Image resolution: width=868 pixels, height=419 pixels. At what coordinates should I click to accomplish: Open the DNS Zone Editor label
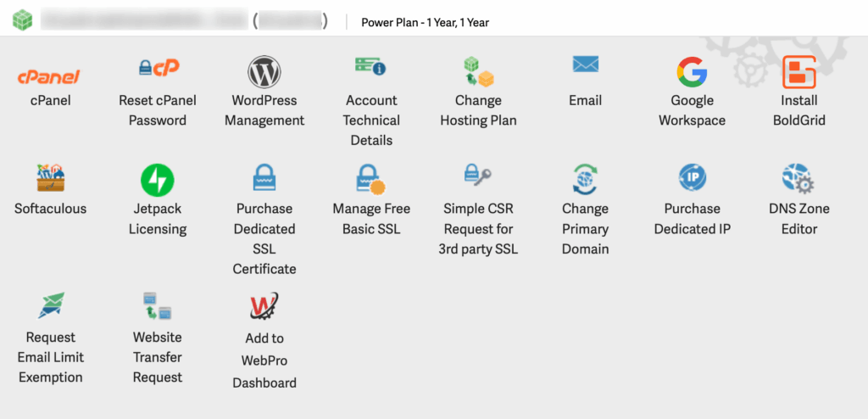[799, 218]
